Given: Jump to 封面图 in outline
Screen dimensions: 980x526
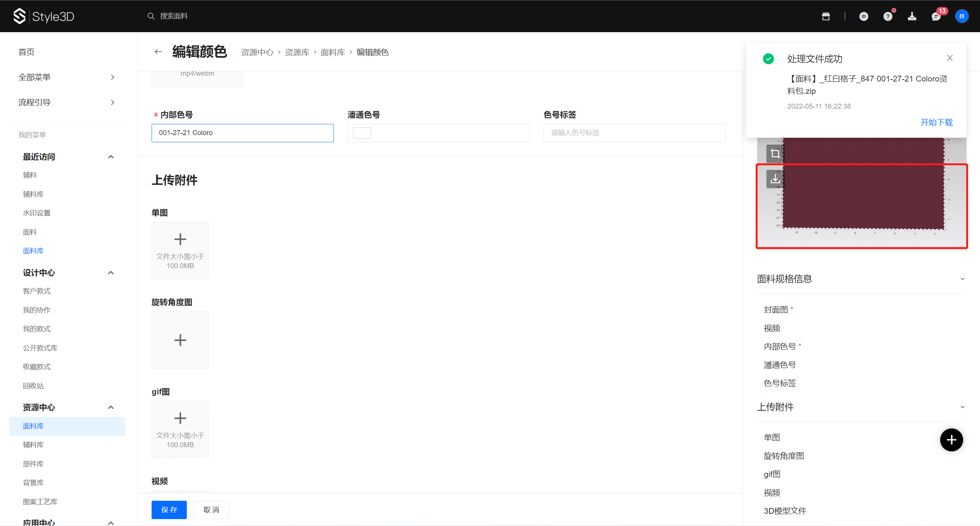Looking at the screenshot, I should point(776,310).
